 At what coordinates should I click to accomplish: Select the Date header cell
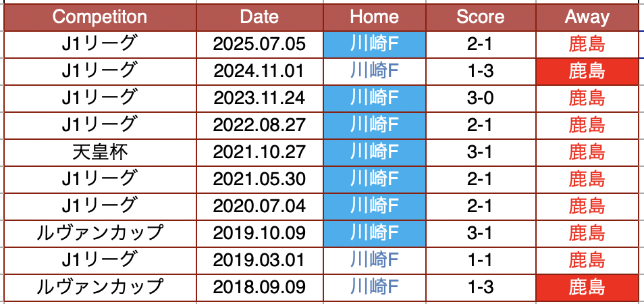[259, 17]
